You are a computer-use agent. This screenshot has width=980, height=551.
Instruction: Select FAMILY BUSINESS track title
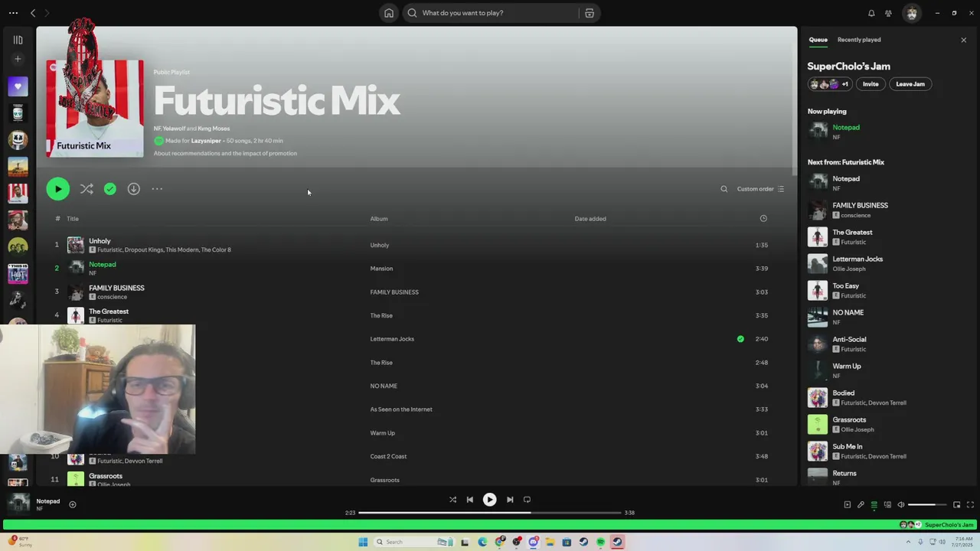click(x=116, y=288)
